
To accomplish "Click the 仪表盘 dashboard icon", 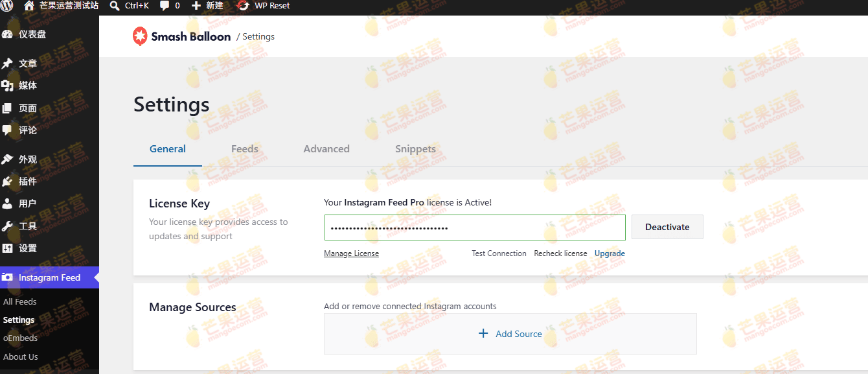I will pos(7,34).
